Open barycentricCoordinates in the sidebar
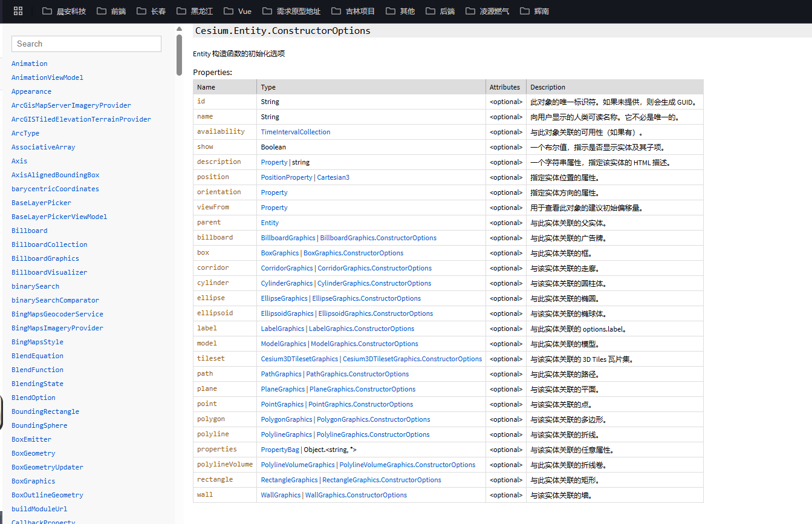Screen dimensions: 812x524 pyautogui.click(x=55, y=189)
